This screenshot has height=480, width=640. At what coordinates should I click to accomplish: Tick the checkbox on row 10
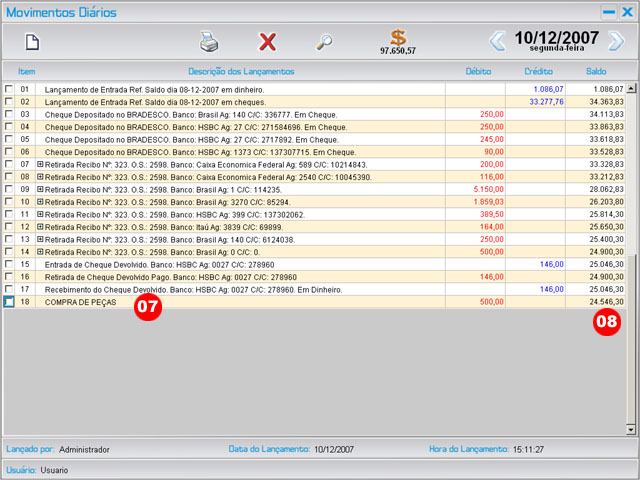click(9, 202)
